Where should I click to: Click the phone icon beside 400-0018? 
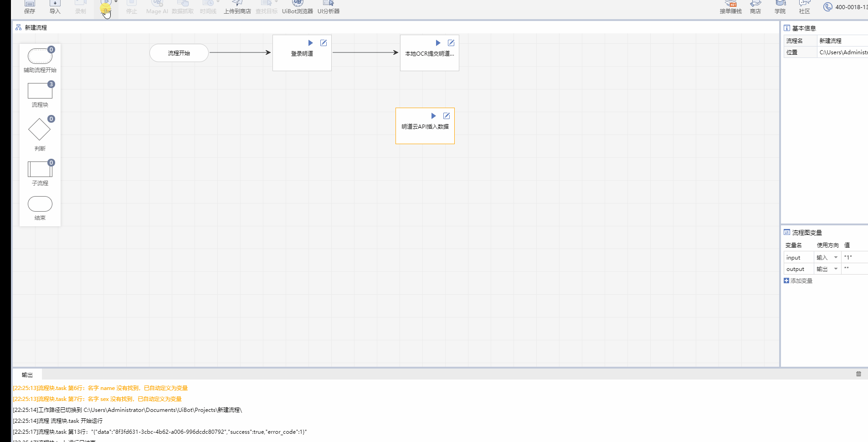point(828,7)
